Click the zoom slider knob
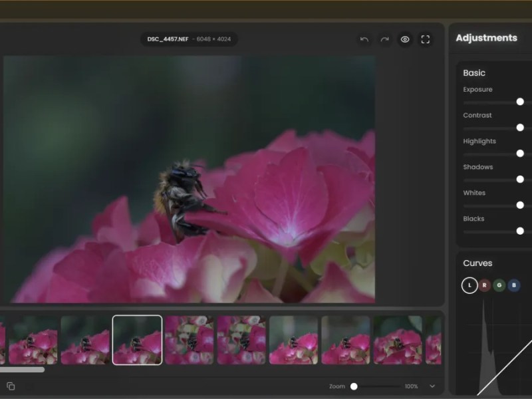The height and width of the screenshot is (399, 532). click(x=353, y=386)
